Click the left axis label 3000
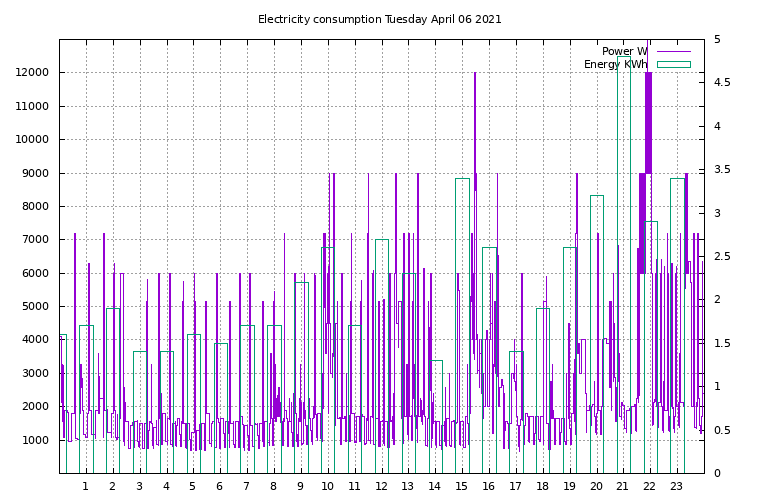This screenshot has height=500, width=768. pyautogui.click(x=35, y=373)
